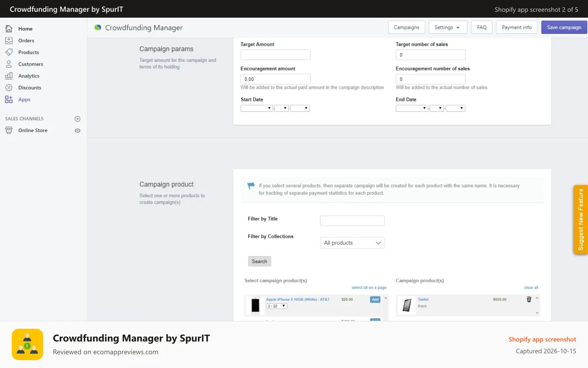Select Analytics in the sidebar
Screen dimensions: 588x368
(29, 76)
